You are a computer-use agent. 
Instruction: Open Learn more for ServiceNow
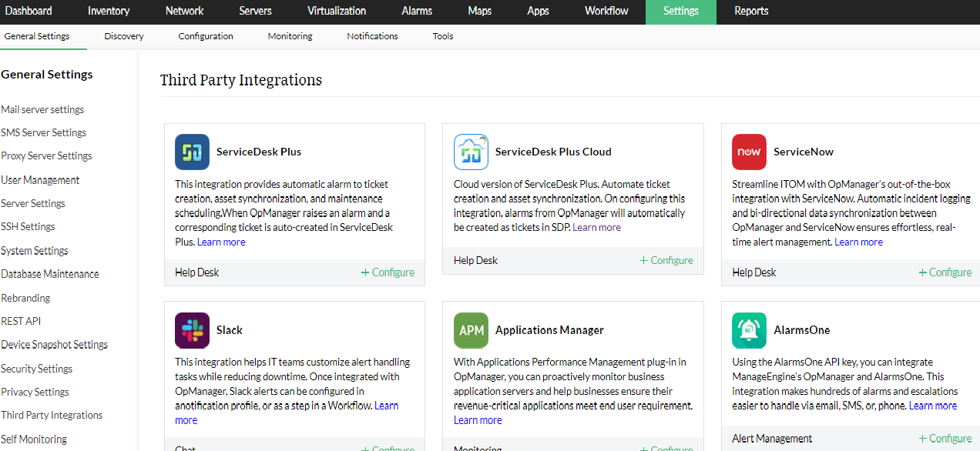[x=857, y=241]
